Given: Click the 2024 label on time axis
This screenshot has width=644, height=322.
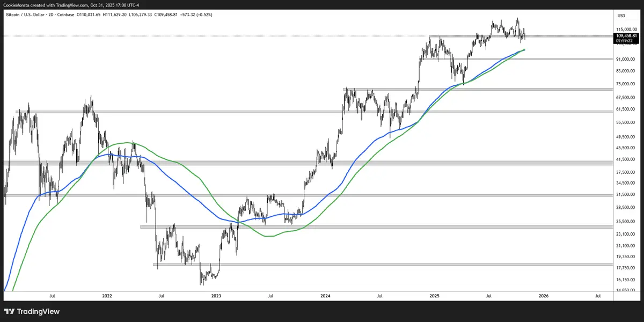Looking at the screenshot, I should 325,296.
